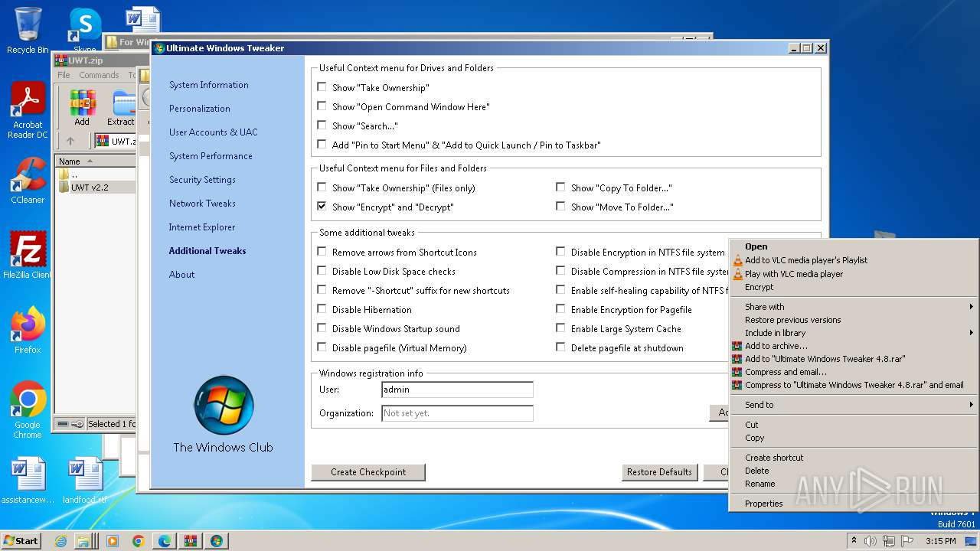Expand the Share with submenu

click(x=853, y=307)
